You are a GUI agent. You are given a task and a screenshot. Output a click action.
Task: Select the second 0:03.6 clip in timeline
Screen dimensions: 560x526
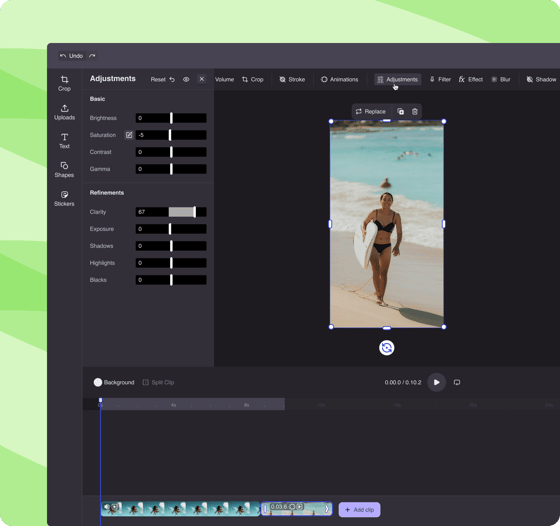296,509
